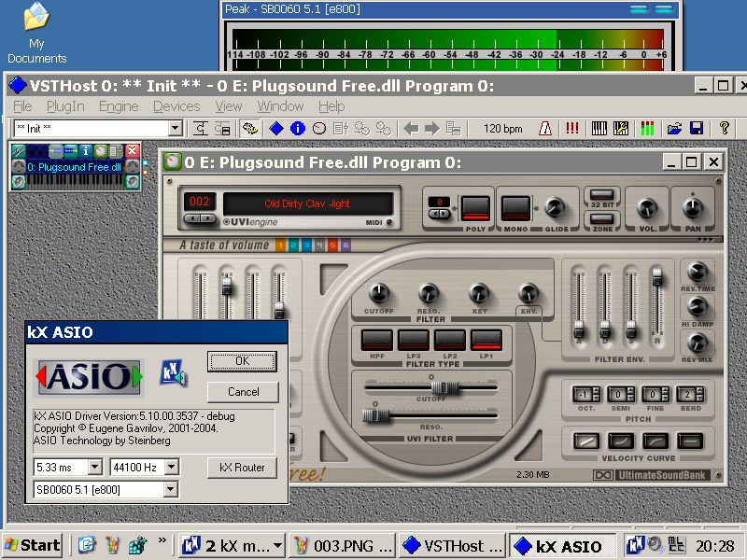Open the kX Router button

click(x=242, y=468)
